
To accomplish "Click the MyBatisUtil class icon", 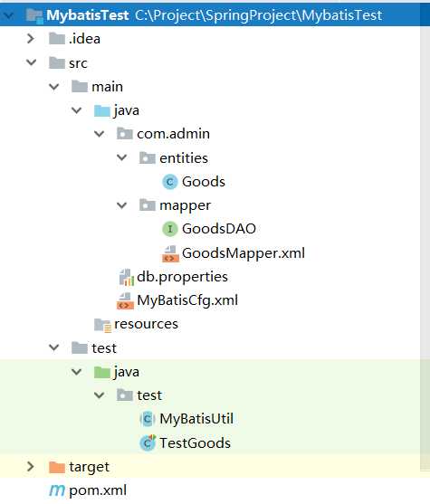I will (148, 419).
